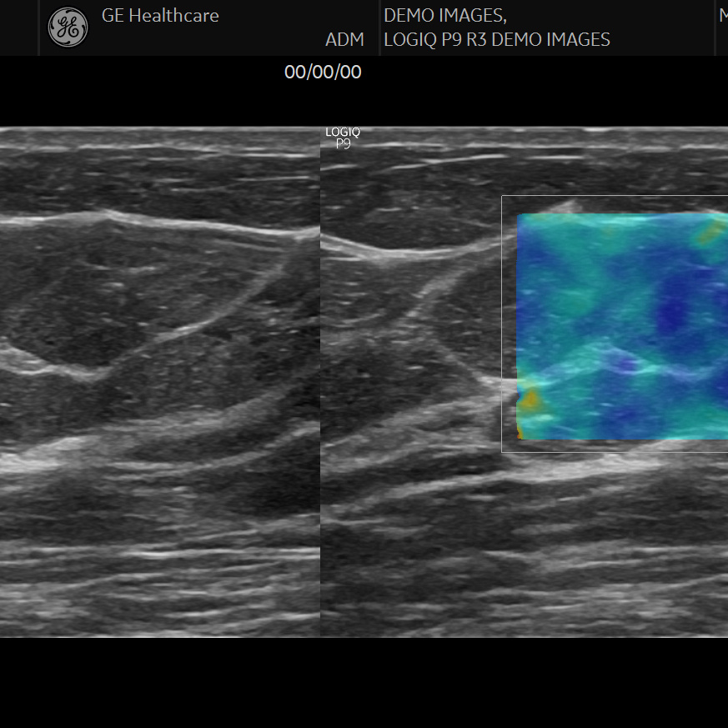Click the DEMO IMAGES patient name
Image resolution: width=728 pixels, height=728 pixels.
tap(444, 15)
